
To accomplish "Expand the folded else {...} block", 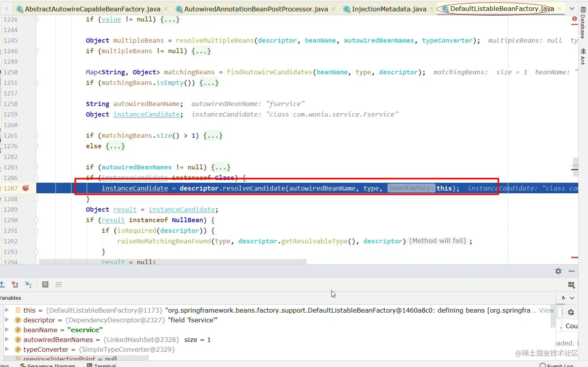I will (x=115, y=146).
